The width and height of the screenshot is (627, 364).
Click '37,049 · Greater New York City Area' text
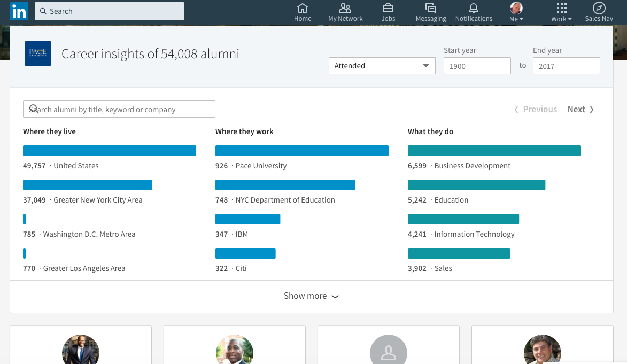82,200
